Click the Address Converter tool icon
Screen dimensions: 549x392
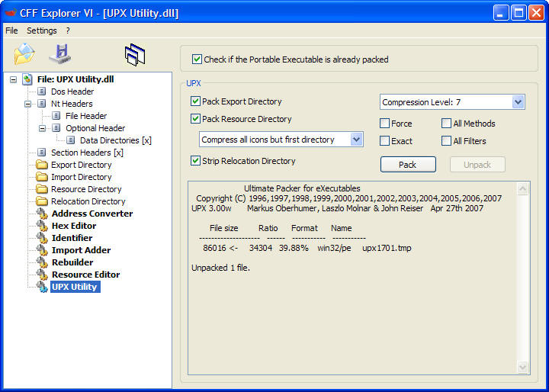(42, 214)
